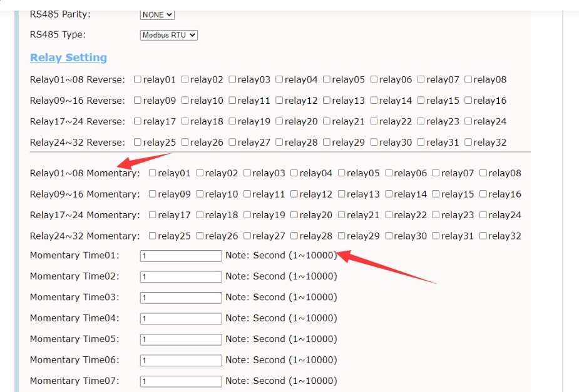Viewport: 579px width, 392px height.
Task: Enable relay32 Reverse checkbox
Action: pyautogui.click(x=468, y=143)
